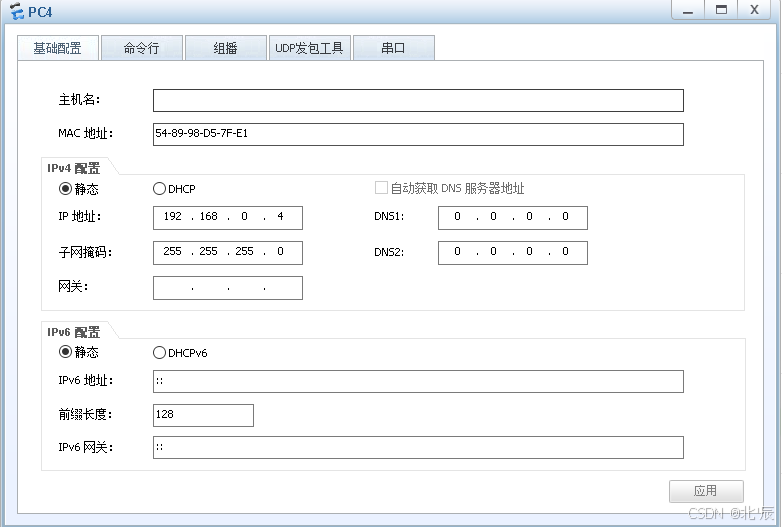
Task: Maximize the PC4 window
Action: click(721, 10)
